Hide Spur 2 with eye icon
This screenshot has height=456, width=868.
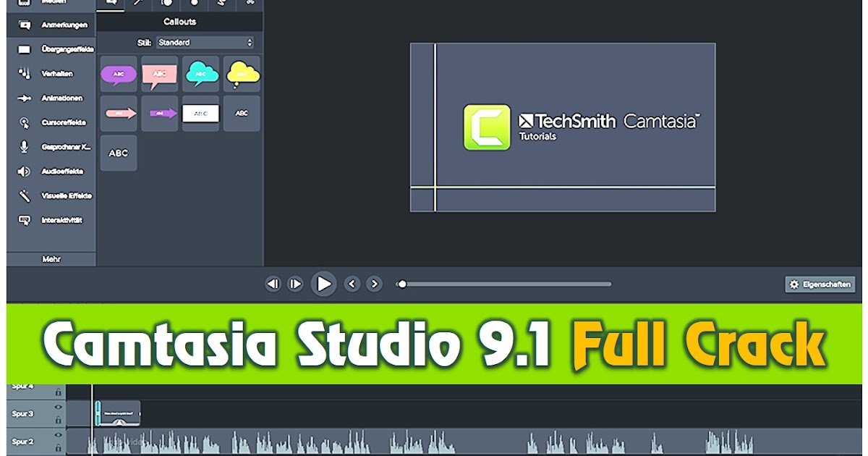coord(59,436)
